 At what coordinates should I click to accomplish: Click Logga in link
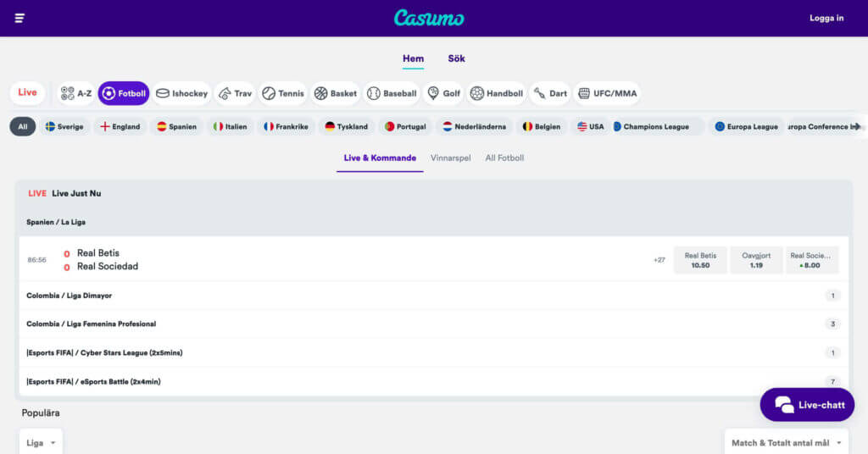826,19
